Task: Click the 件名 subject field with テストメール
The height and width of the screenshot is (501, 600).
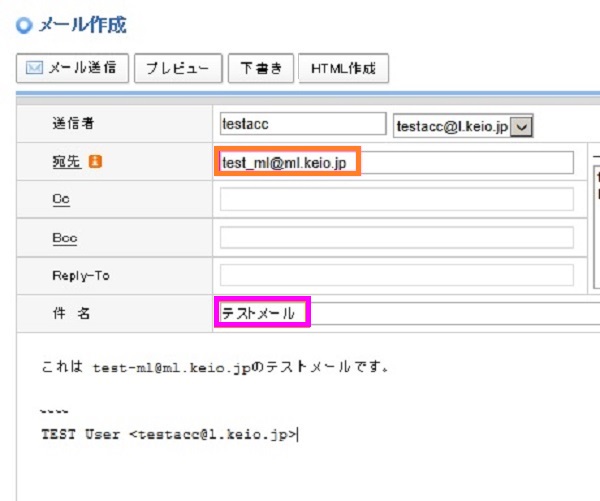Action: click(400, 313)
